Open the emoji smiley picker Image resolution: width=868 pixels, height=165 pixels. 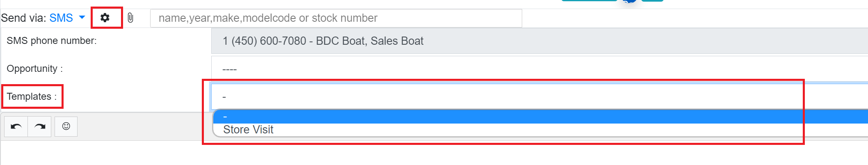tap(66, 126)
